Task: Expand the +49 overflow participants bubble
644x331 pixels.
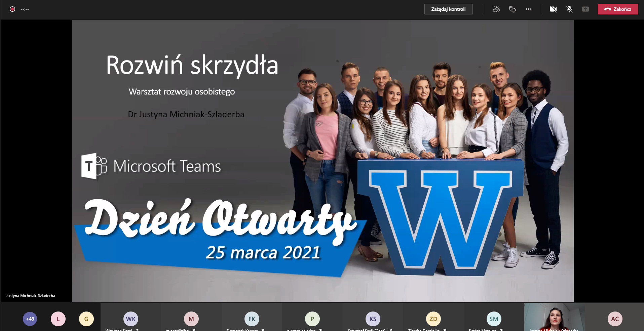Action: click(30, 319)
